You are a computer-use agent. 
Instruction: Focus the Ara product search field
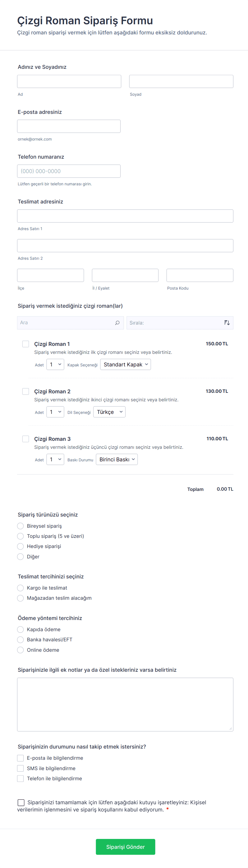tap(66, 323)
